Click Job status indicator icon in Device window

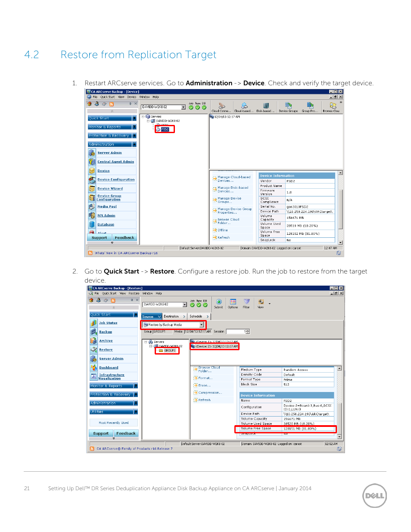tap(191, 107)
